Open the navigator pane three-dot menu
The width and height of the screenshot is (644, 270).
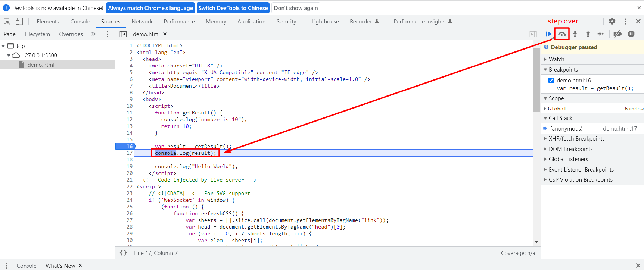point(108,34)
